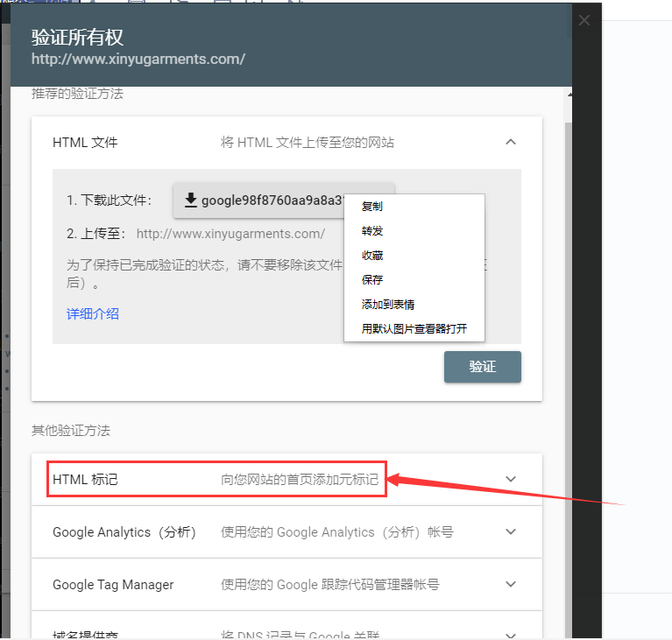Click the scrollbar's up arrow
The width and height of the screenshot is (672, 640).
[570, 94]
